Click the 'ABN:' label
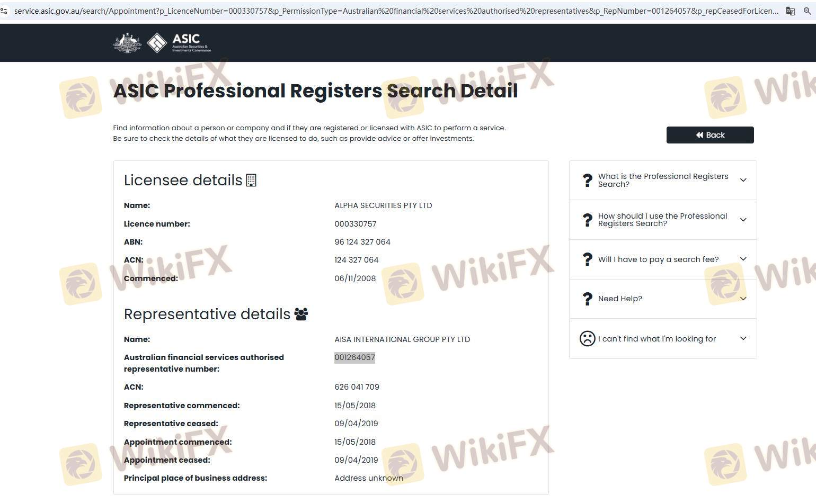This screenshot has height=504, width=816. [134, 242]
